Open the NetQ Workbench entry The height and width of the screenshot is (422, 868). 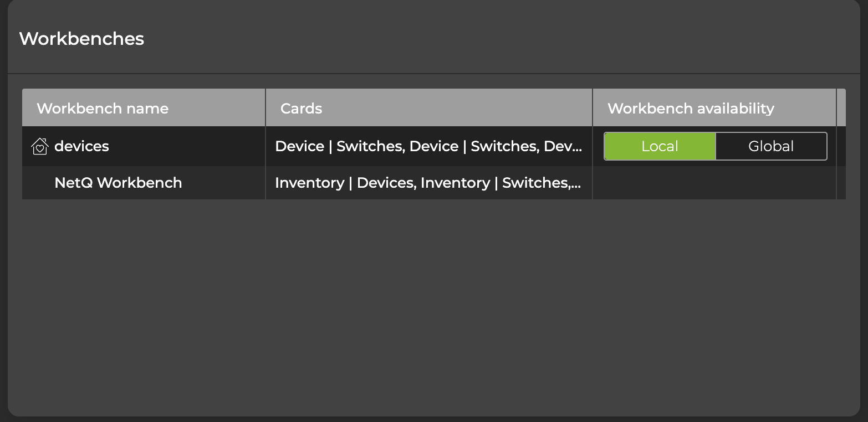click(118, 183)
